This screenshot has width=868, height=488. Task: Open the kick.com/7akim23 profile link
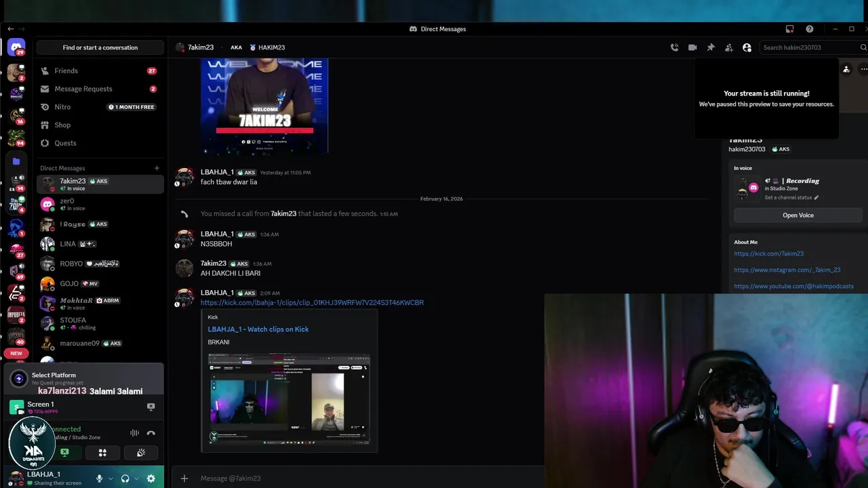(768, 253)
